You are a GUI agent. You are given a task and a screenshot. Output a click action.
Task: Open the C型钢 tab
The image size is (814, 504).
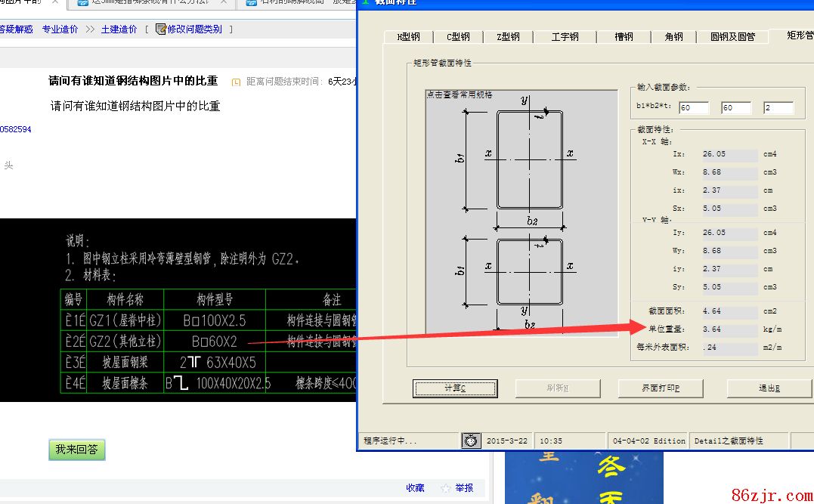pyautogui.click(x=458, y=36)
